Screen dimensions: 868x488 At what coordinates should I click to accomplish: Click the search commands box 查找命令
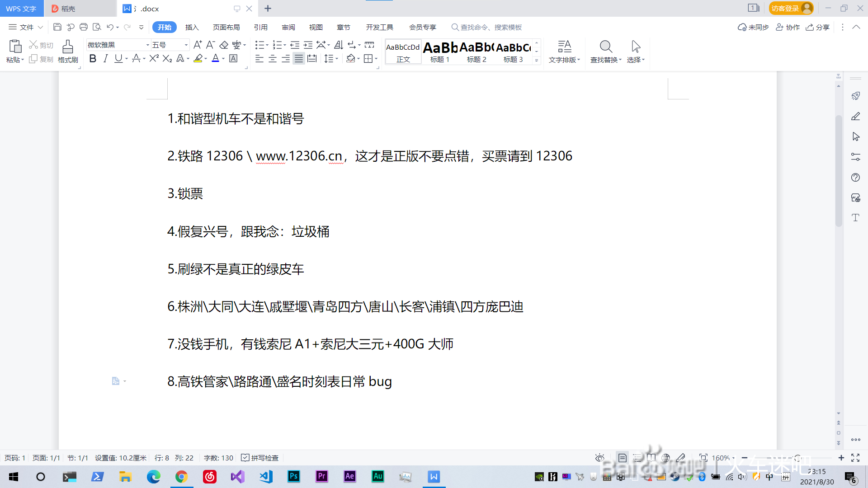pos(487,27)
